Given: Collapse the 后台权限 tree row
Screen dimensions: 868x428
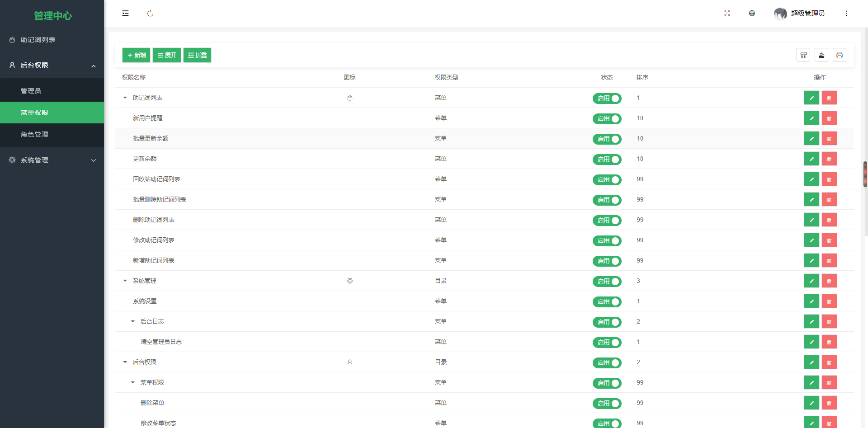Looking at the screenshot, I should coord(125,362).
